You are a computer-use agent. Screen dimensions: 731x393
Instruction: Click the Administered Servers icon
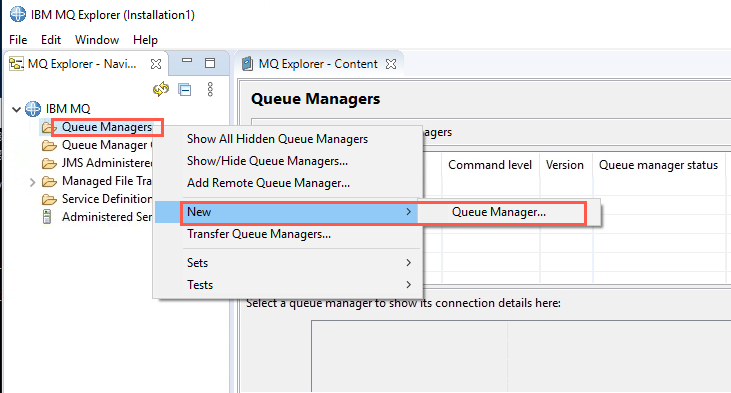point(47,217)
